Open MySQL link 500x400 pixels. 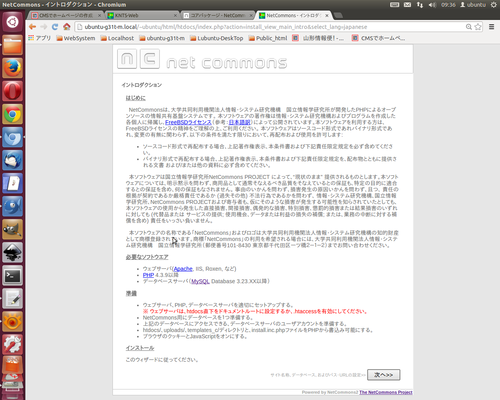click(200, 281)
